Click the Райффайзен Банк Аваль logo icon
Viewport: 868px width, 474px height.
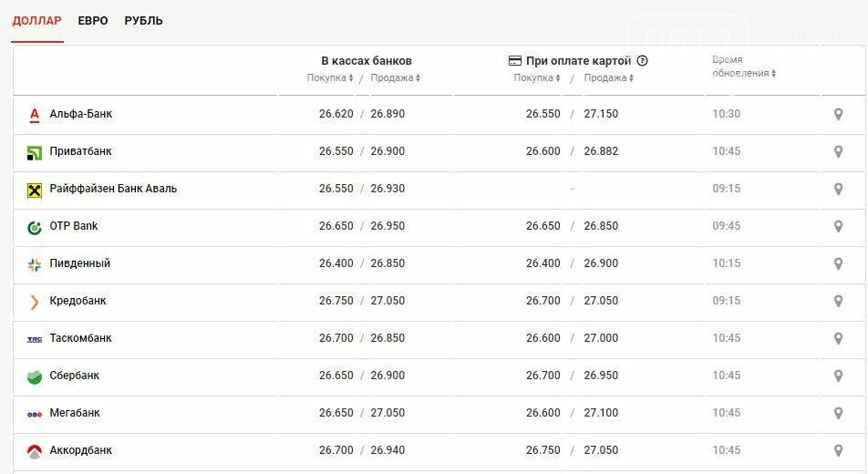35,191
